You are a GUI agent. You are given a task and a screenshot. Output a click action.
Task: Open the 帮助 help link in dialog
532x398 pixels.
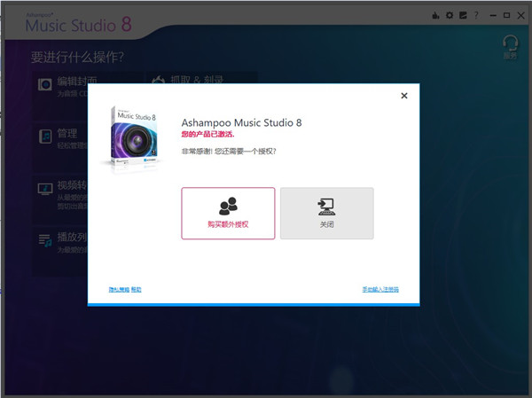coord(136,290)
